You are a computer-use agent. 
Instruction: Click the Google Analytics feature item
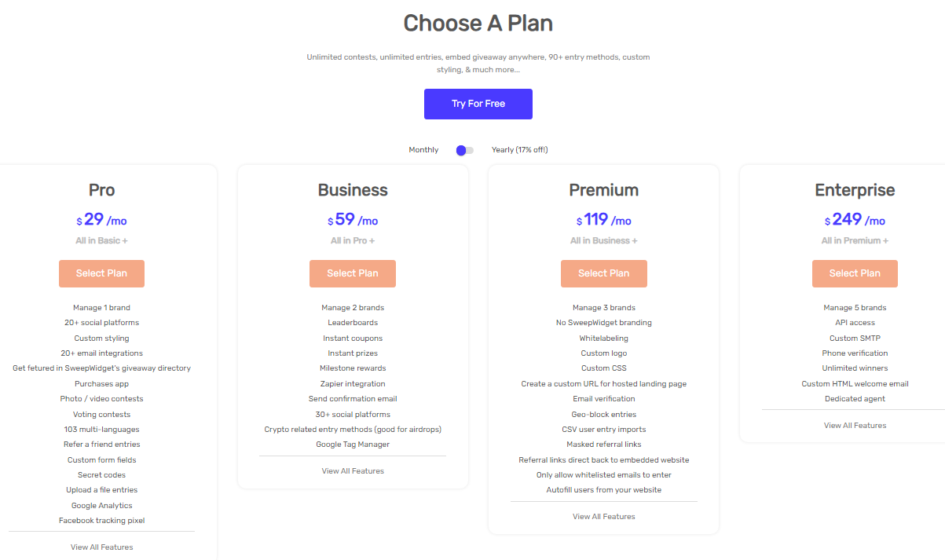coord(101,505)
